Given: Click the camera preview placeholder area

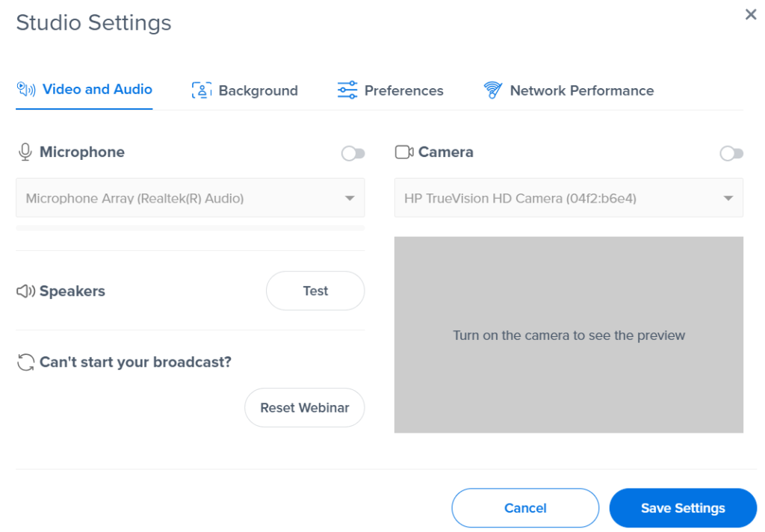Looking at the screenshot, I should [569, 335].
